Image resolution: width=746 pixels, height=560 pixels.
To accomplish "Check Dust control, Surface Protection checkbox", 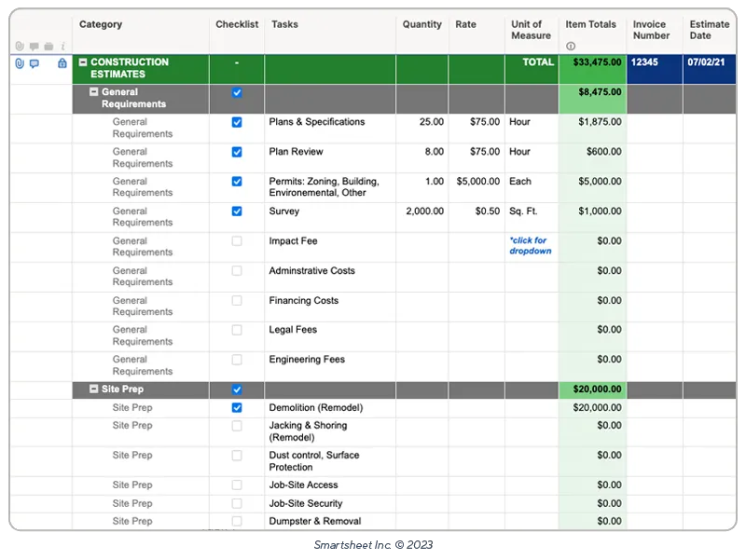I will 237,456.
